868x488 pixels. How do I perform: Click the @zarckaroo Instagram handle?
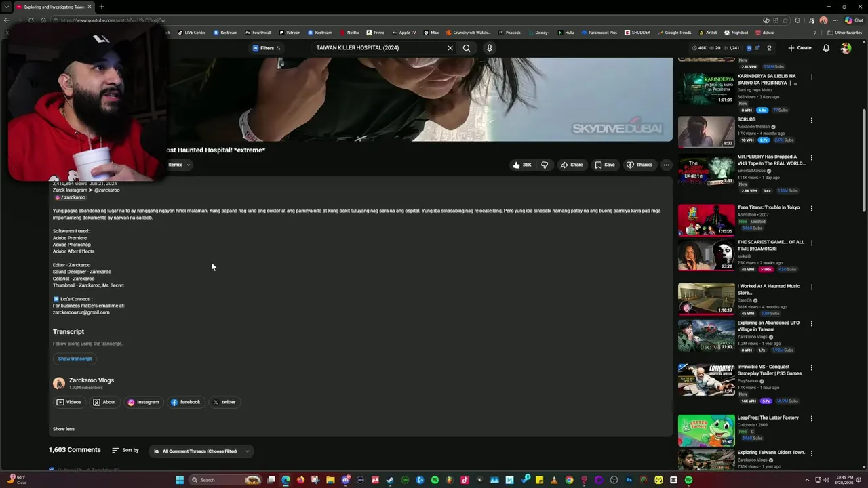click(106, 190)
